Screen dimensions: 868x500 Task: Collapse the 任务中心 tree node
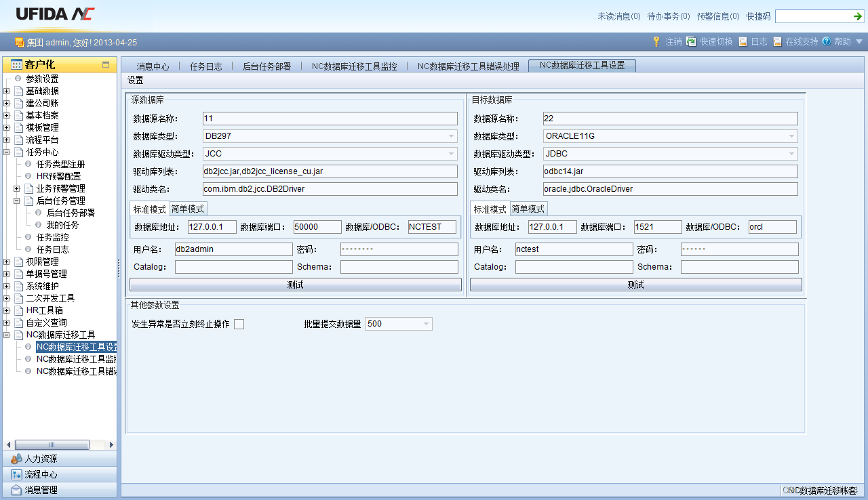[x=7, y=152]
